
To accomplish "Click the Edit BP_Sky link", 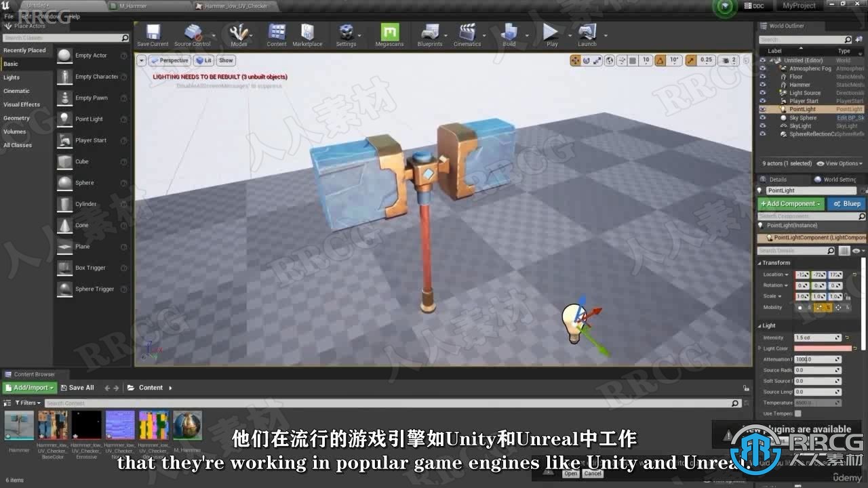I will pos(850,118).
